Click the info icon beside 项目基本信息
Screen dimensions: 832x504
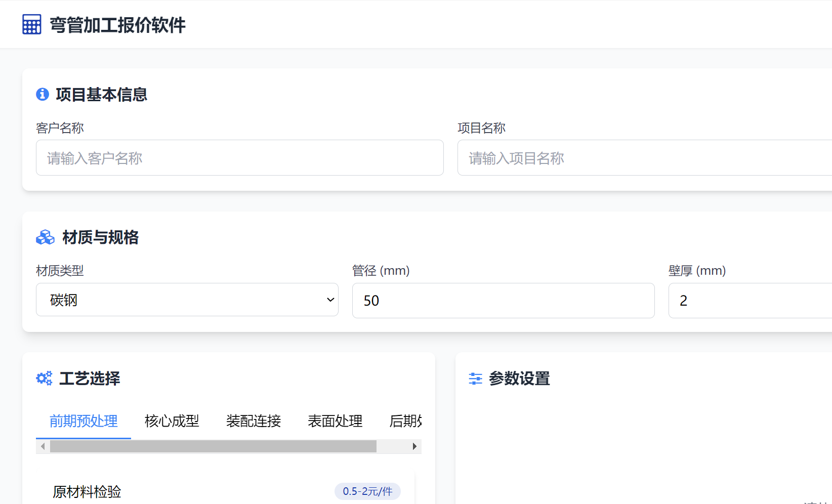tap(43, 94)
